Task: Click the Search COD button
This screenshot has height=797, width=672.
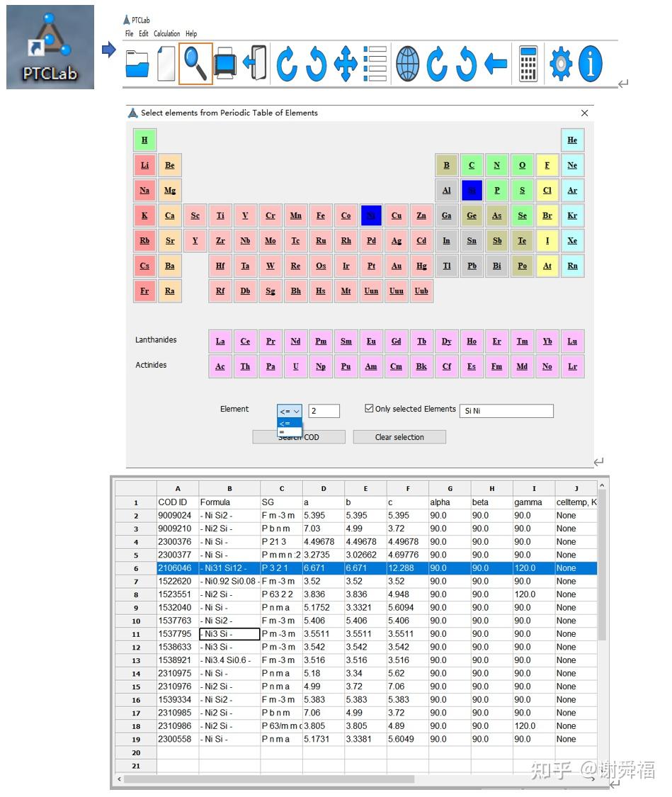Action: 299,437
